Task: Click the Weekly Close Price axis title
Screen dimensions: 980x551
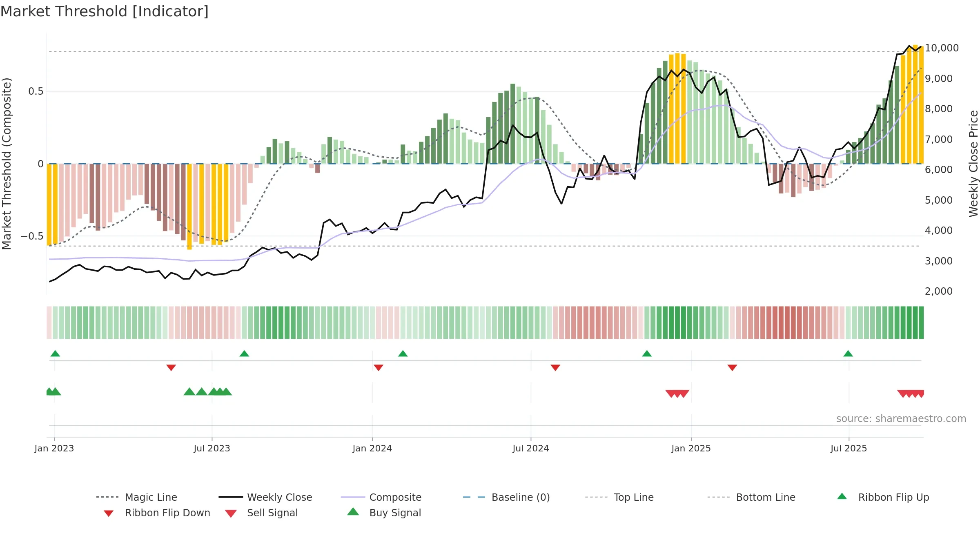Action: [x=973, y=164]
